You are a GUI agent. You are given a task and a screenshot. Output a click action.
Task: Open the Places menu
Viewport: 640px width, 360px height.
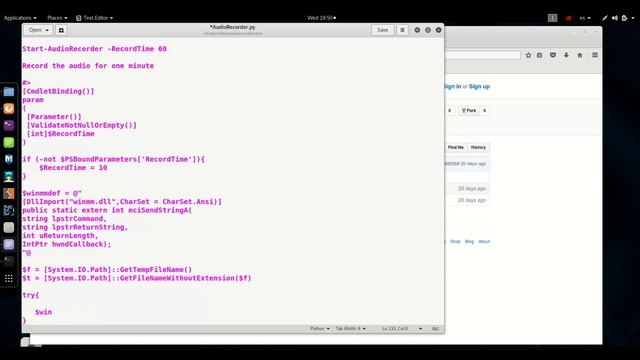coord(57,18)
